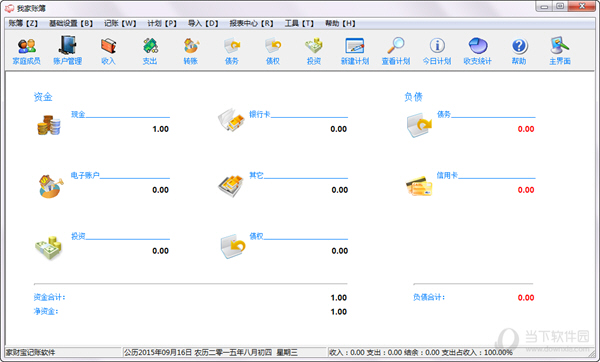Viewport: 600px width, 362px height.
Task: Click the 现金 cash coins icon
Action: (49, 124)
